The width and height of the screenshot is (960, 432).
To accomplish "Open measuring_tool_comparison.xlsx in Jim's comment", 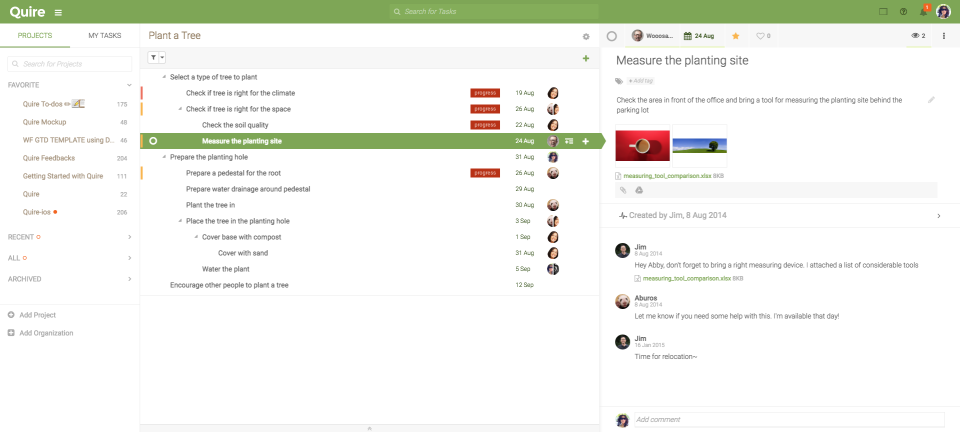I will tap(686, 278).
